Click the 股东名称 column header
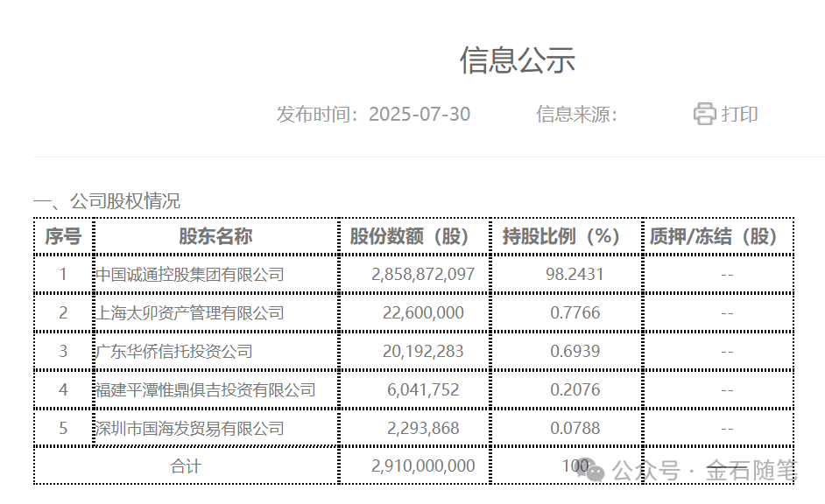The height and width of the screenshot is (504, 825). (x=215, y=236)
